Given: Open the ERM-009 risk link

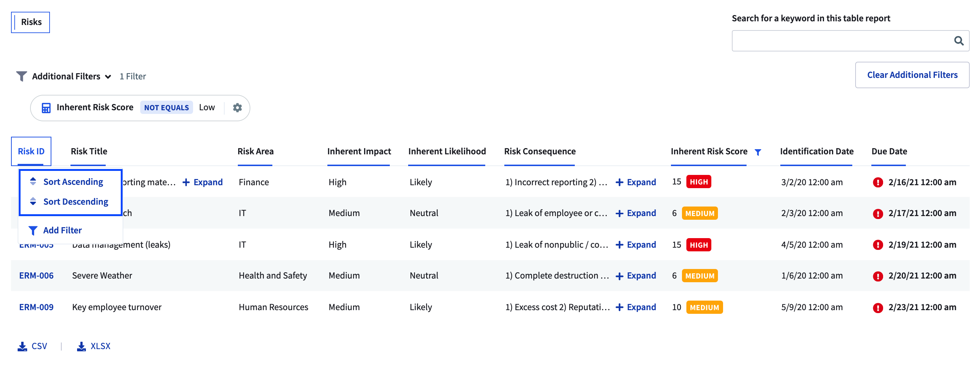Looking at the screenshot, I should coord(36,307).
